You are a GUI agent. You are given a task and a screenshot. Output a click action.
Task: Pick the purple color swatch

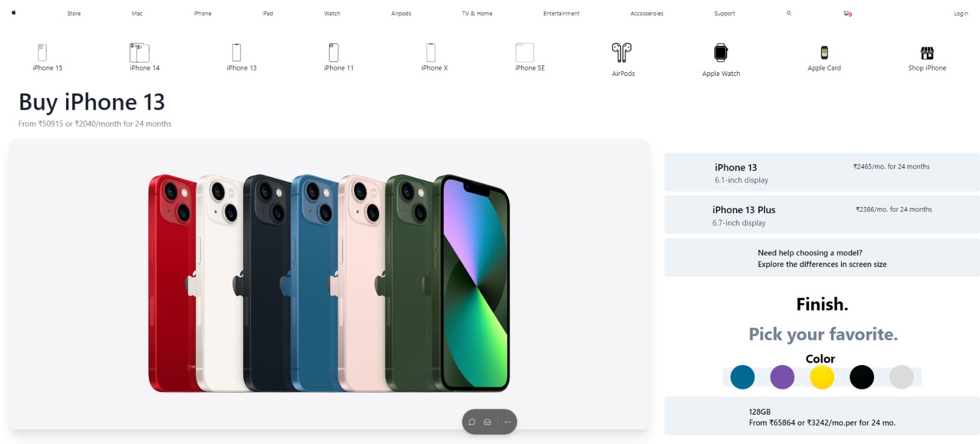782,377
